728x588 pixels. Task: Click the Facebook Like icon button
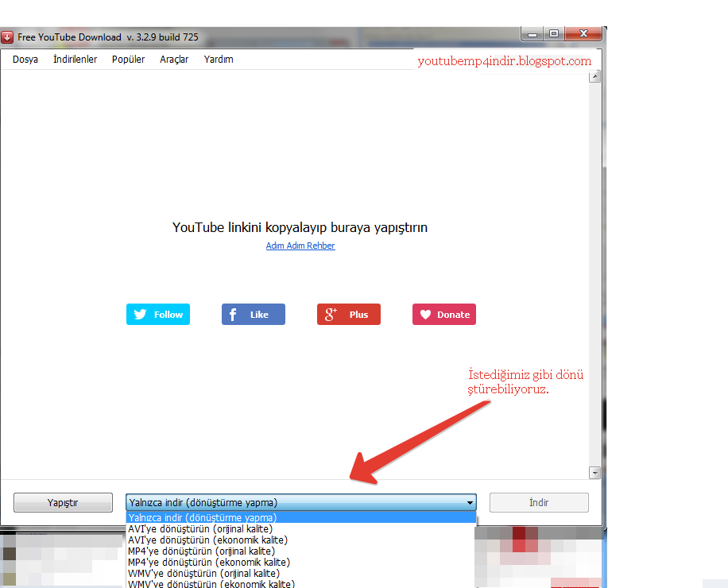231,314
